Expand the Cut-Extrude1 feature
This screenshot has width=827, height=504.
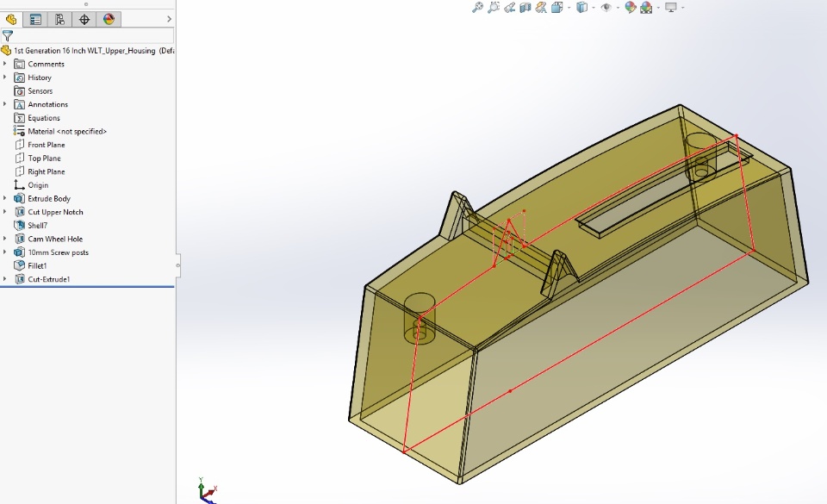[x=5, y=279]
